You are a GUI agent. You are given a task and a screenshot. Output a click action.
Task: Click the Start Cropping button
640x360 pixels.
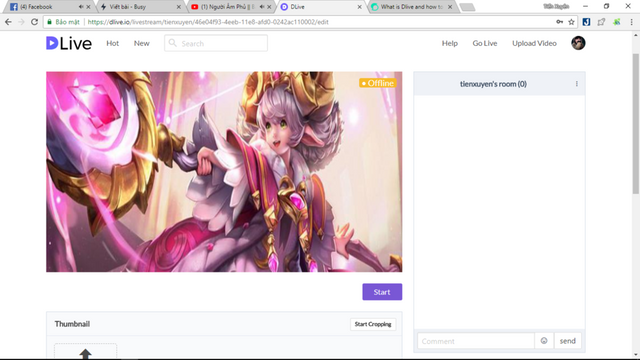point(373,324)
